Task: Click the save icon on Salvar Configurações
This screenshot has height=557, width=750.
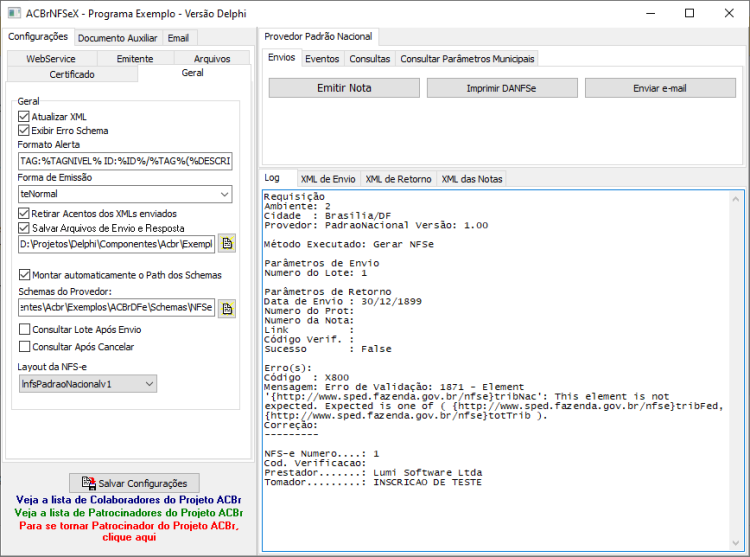Action: click(x=88, y=483)
